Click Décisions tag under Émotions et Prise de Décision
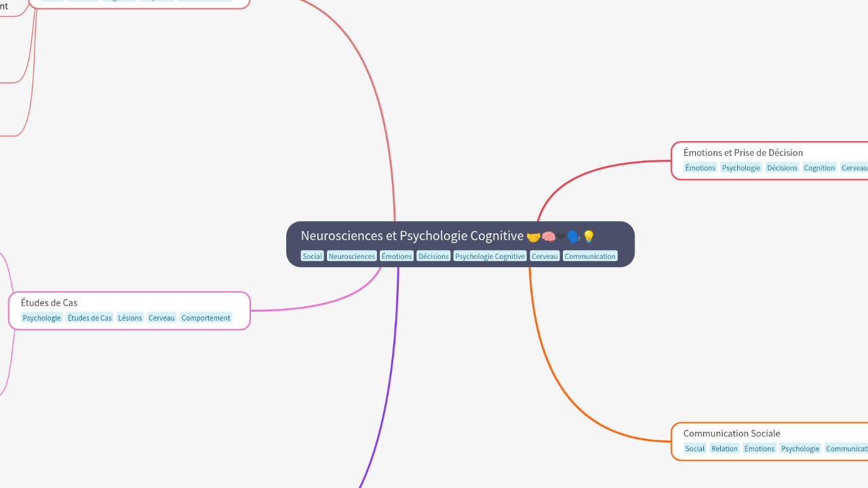 pyautogui.click(x=782, y=167)
